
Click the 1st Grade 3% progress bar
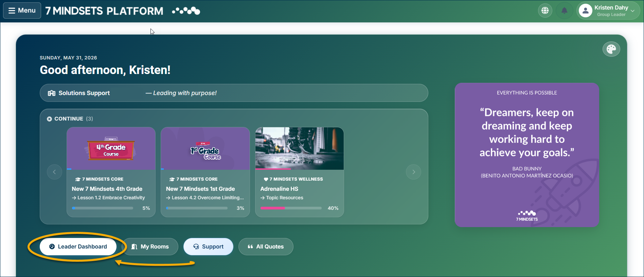coord(197,208)
